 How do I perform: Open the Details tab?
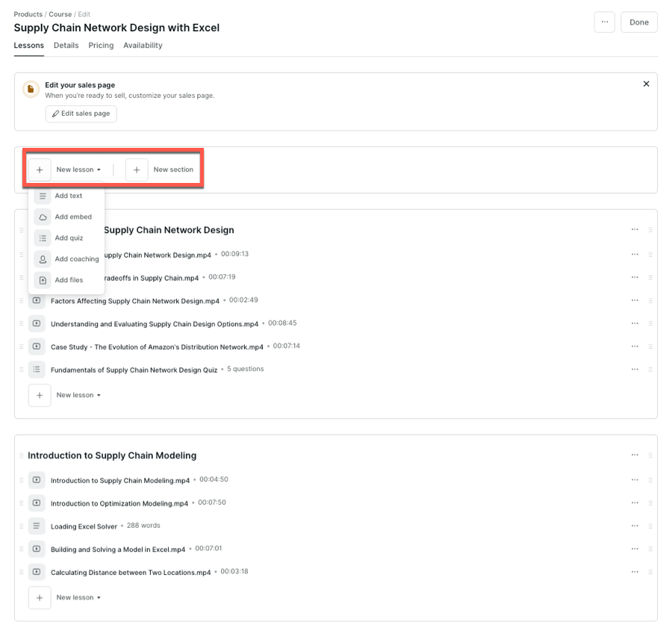(x=66, y=46)
